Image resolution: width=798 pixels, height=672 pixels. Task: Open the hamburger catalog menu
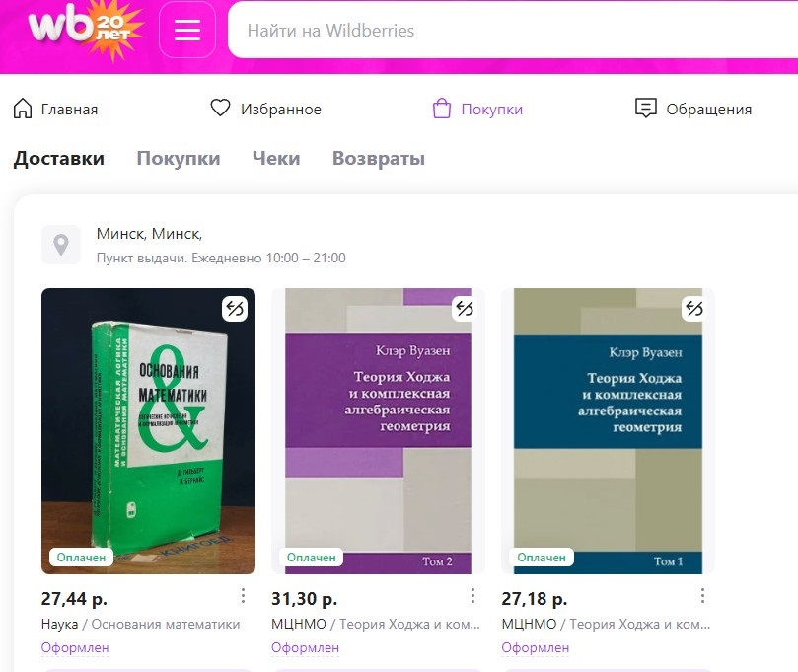pos(187,30)
